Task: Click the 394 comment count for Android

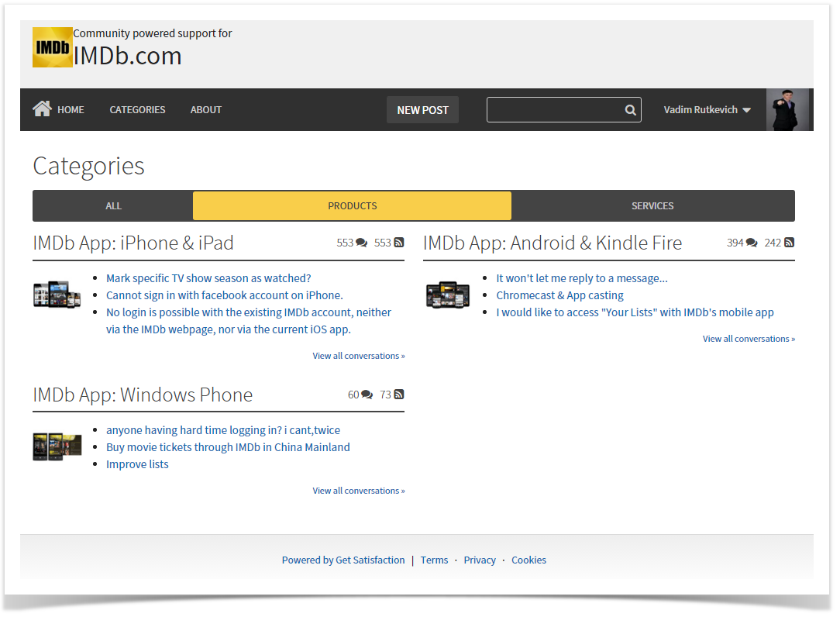Action: pyautogui.click(x=735, y=243)
